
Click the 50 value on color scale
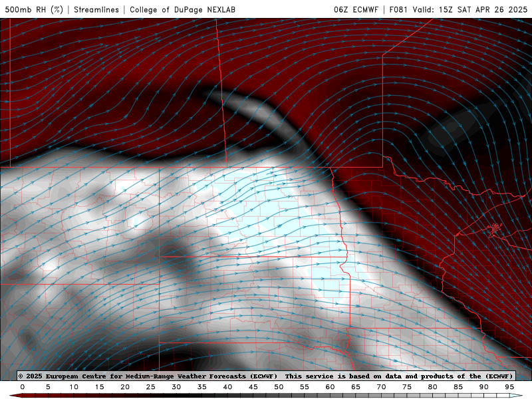tap(279, 387)
